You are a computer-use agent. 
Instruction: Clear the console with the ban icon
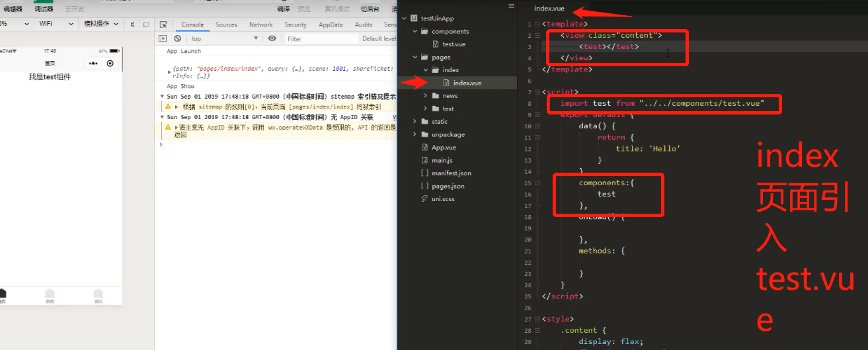[177, 38]
